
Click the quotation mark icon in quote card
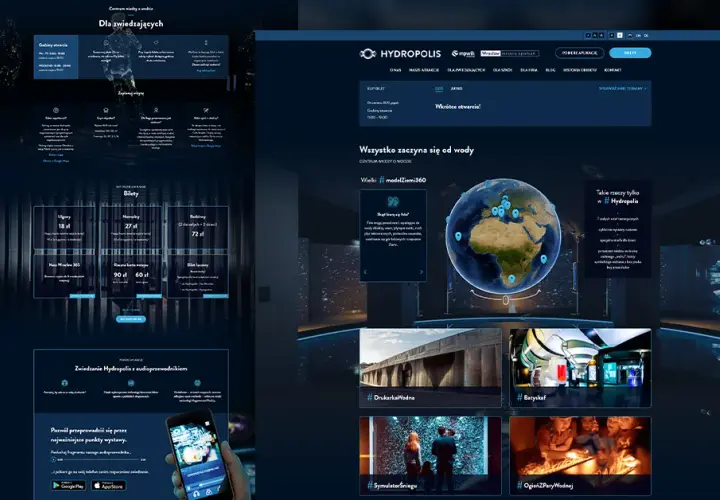393,202
